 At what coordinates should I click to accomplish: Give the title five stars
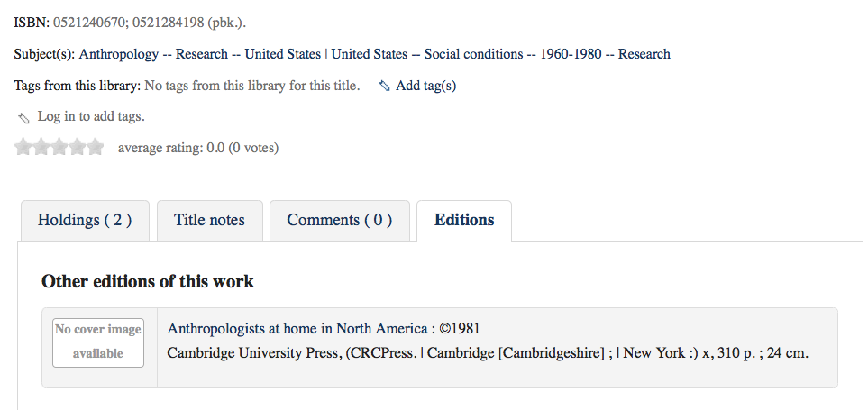pyautogui.click(x=96, y=148)
